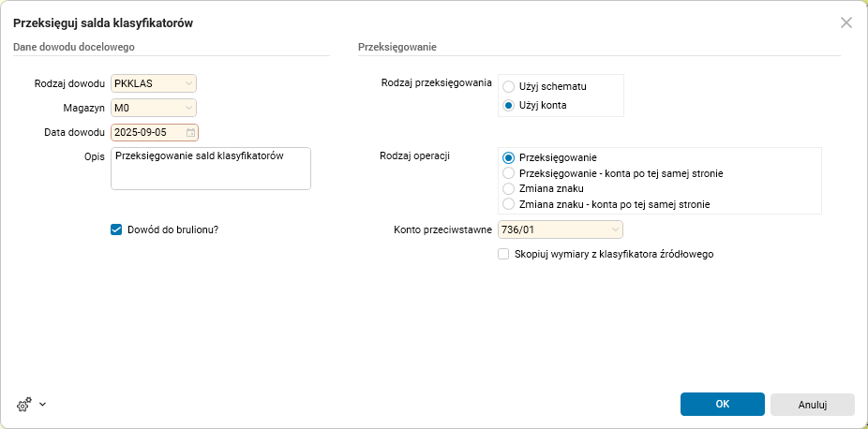Select the Użyj schematu radio option
This screenshot has width=868, height=429.
pos(509,87)
